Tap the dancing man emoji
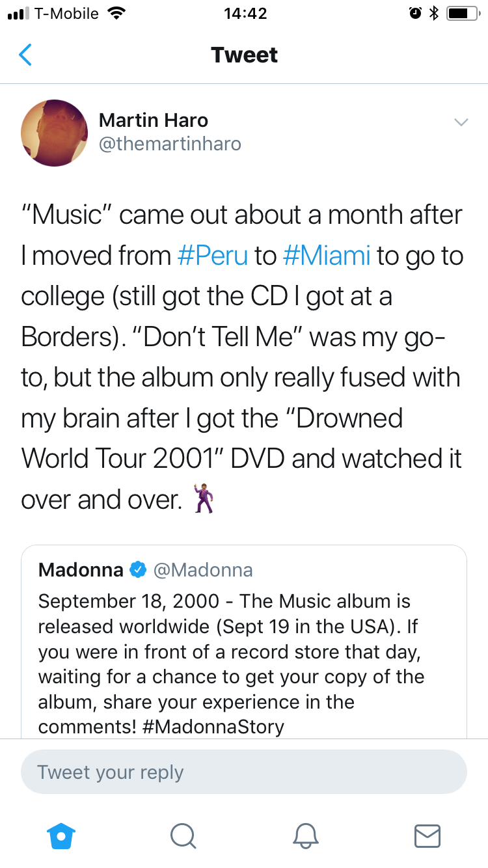 [204, 500]
